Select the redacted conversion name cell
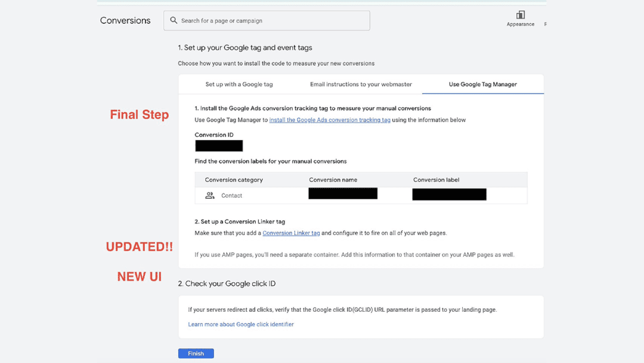The height and width of the screenshot is (363, 644). 342,193
